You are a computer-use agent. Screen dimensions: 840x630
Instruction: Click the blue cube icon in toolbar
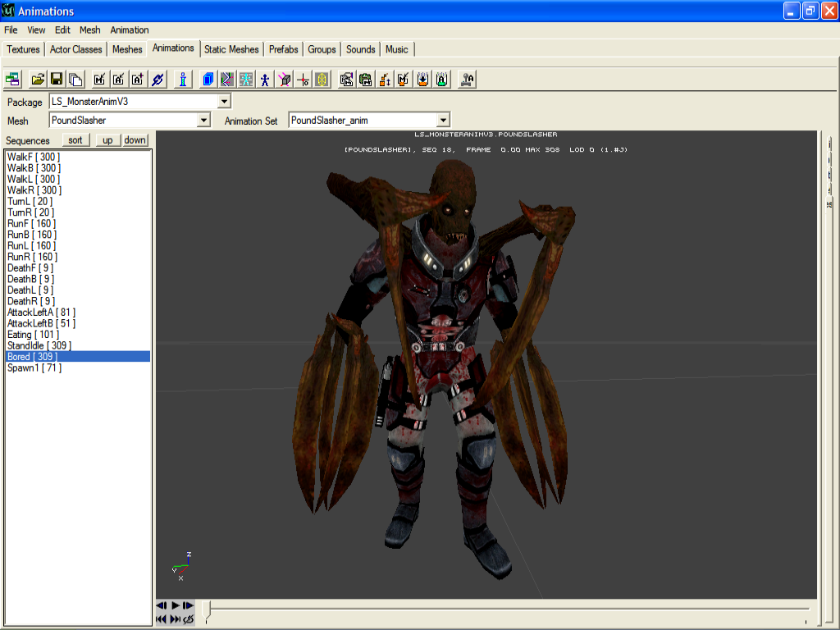point(208,80)
